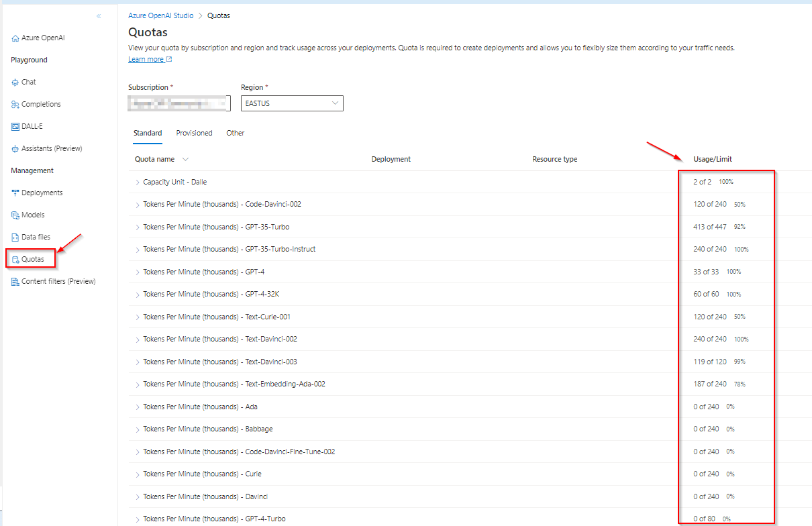Open the Deployments icon in sidebar
Viewport: 812px width, 526px height.
[x=15, y=193]
